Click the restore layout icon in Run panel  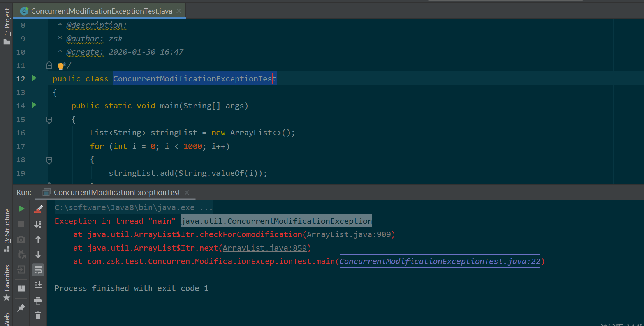tap(21, 288)
